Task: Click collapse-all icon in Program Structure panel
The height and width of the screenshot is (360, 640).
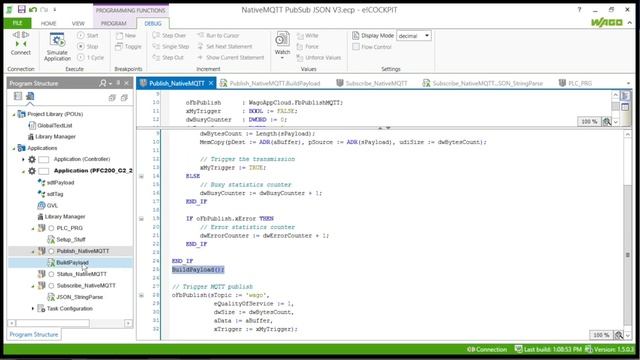Action: 112,98
